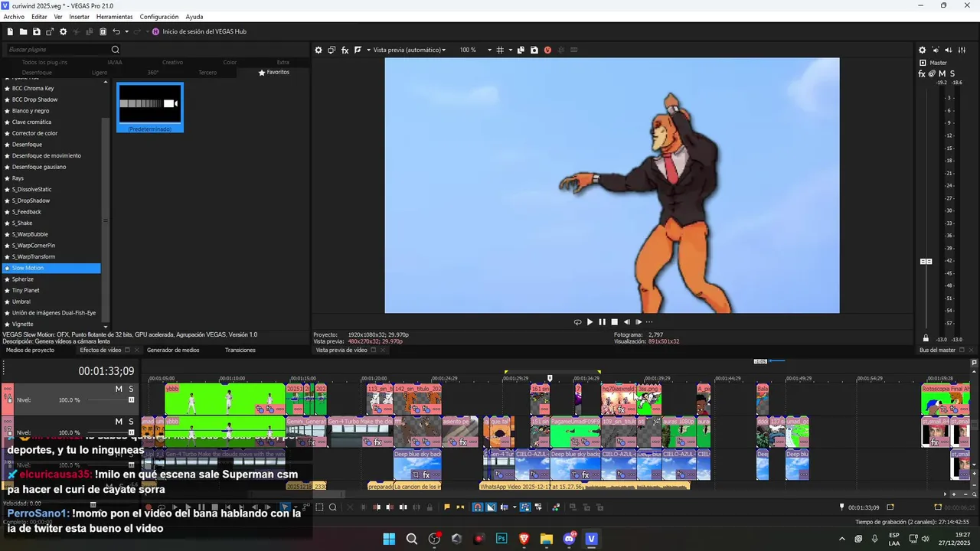
Task: Switch to Medios de proyecto tab
Action: (30, 350)
